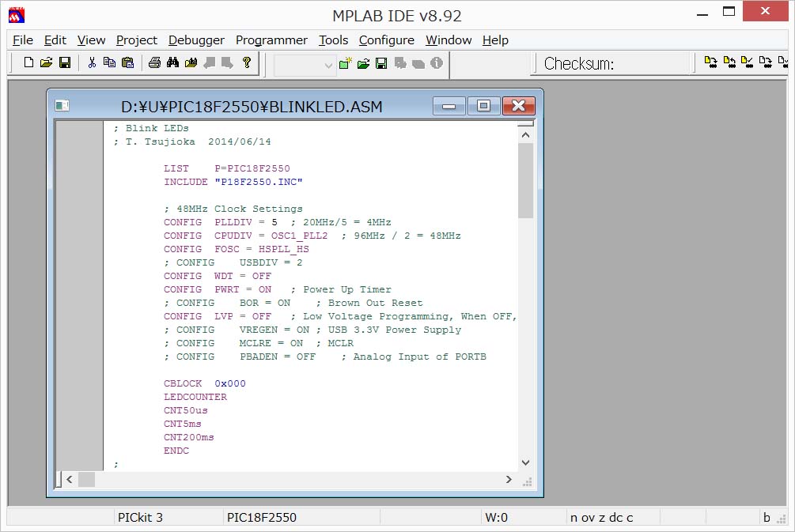795x532 pixels.
Task: Click the ENDC line in the code
Action: (x=176, y=451)
